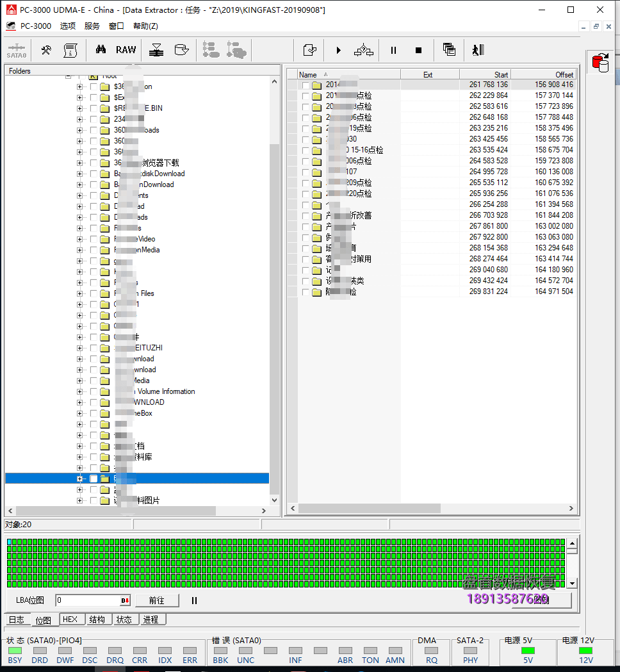Viewport: 620px width, 672px height.
Task: Click the hourglass disk-imaging icon
Action: tap(156, 50)
